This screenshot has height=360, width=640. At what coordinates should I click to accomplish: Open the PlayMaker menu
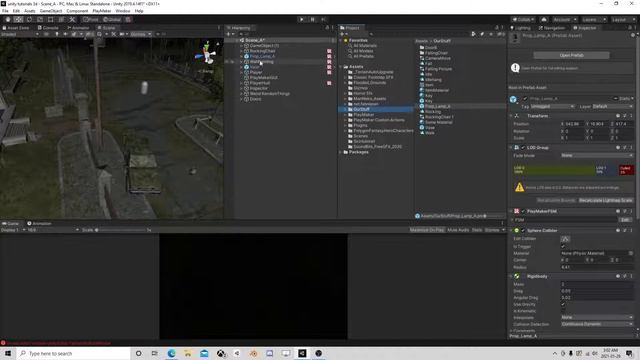pyautogui.click(x=102, y=11)
